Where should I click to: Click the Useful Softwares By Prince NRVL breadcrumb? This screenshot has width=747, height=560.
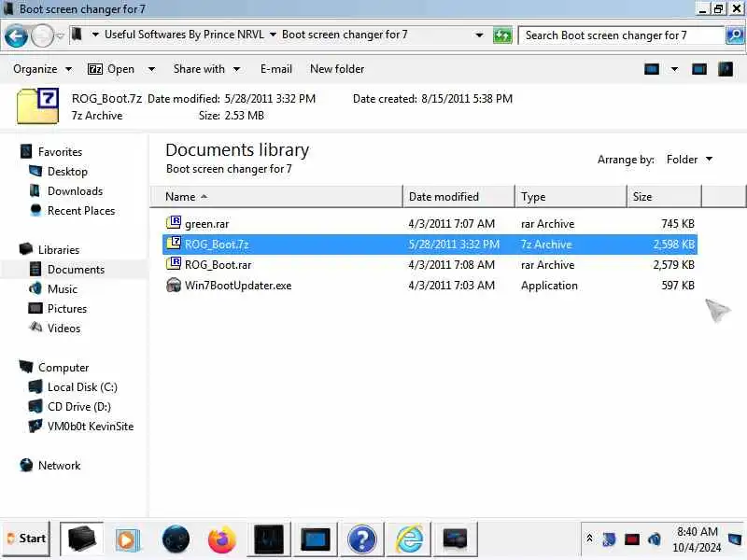184,35
